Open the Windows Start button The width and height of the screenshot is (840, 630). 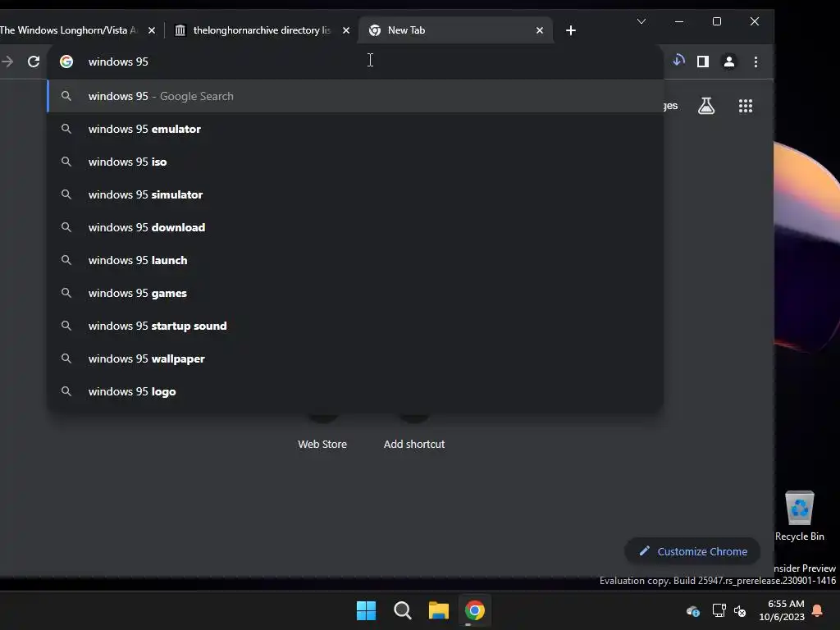tap(367, 610)
